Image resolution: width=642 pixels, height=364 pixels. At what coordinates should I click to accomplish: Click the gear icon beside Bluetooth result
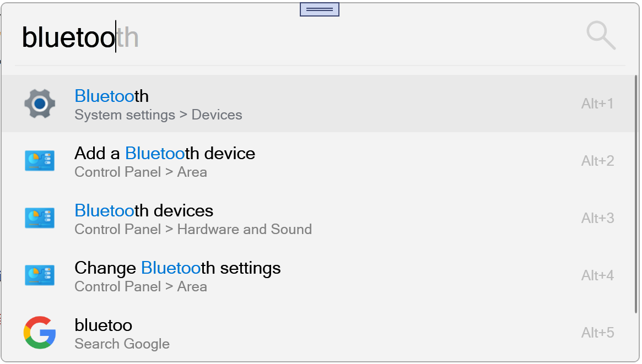pyautogui.click(x=40, y=104)
